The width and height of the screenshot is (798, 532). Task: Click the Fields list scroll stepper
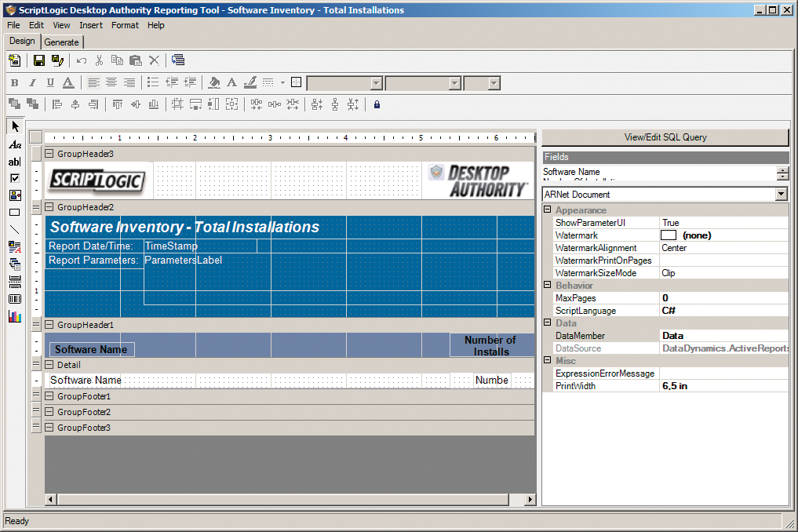coord(783,173)
